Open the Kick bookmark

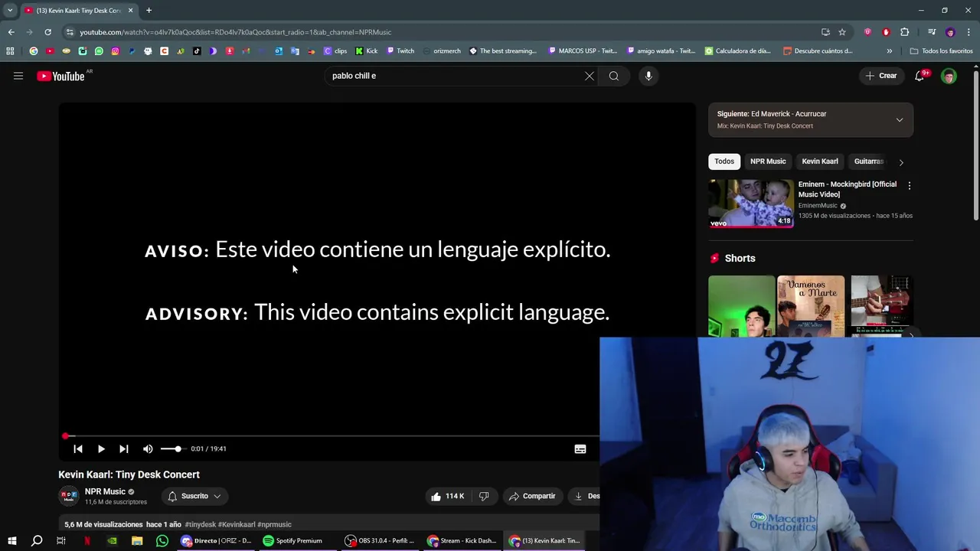[x=367, y=51]
